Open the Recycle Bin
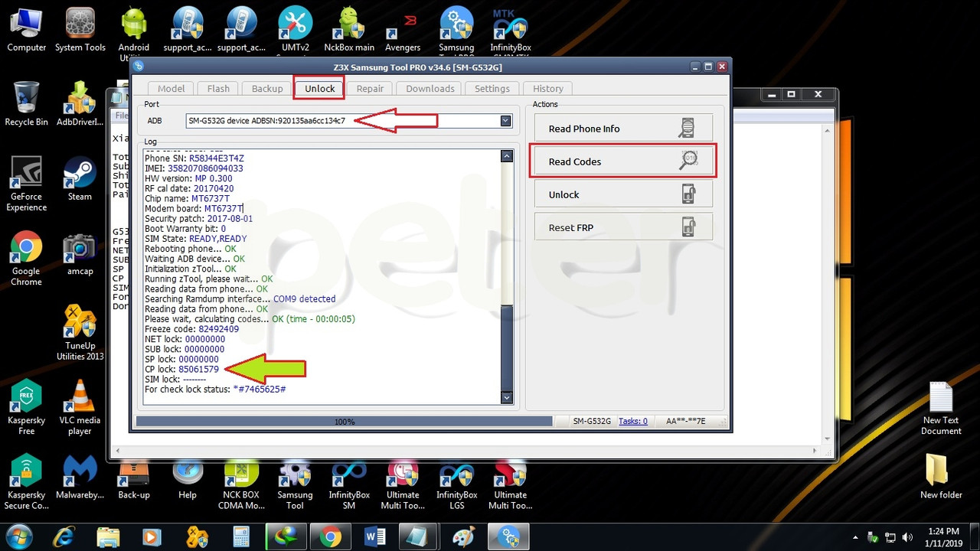The width and height of the screenshot is (980, 551). click(26, 103)
